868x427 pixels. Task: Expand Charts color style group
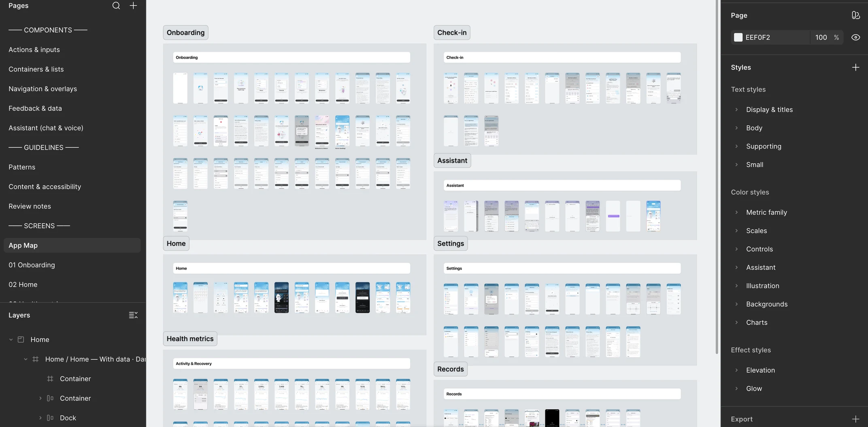pyautogui.click(x=736, y=323)
